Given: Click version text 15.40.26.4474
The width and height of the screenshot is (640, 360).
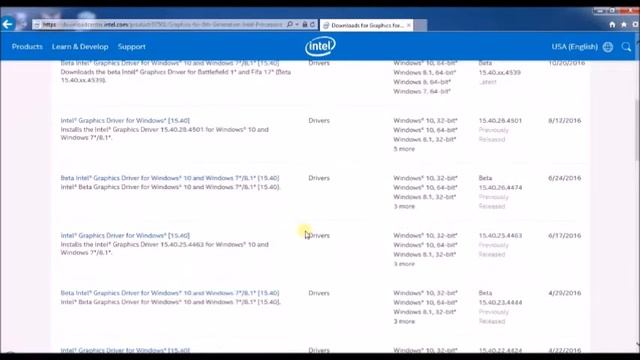Looking at the screenshot, I should [x=500, y=187].
